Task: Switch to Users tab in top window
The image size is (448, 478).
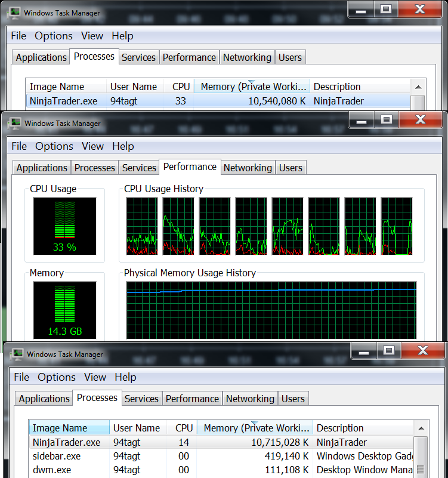Action: coord(290,57)
